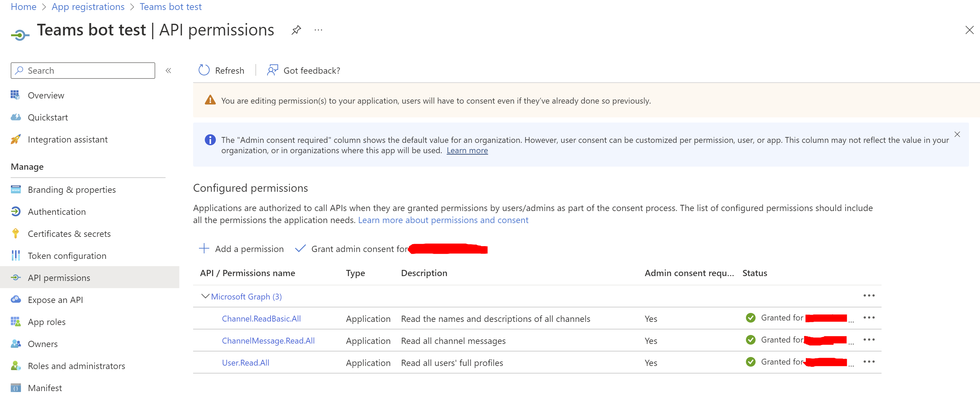Screen dimensions: 980x399
Task: Click Read all users' full profiles description
Action: point(452,363)
